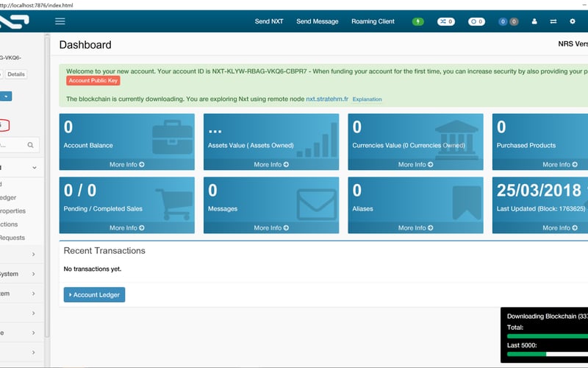
Task: Click the 25/03/2018 last updated date
Action: (539, 191)
